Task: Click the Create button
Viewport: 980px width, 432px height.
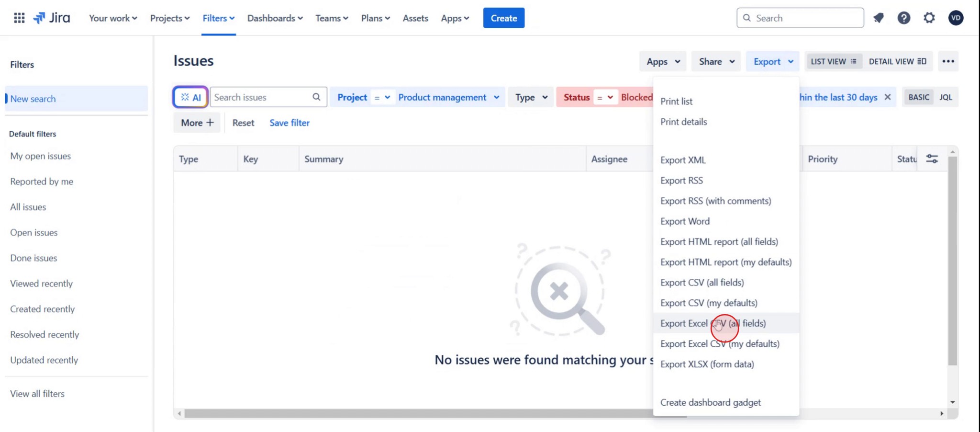Action: click(503, 18)
